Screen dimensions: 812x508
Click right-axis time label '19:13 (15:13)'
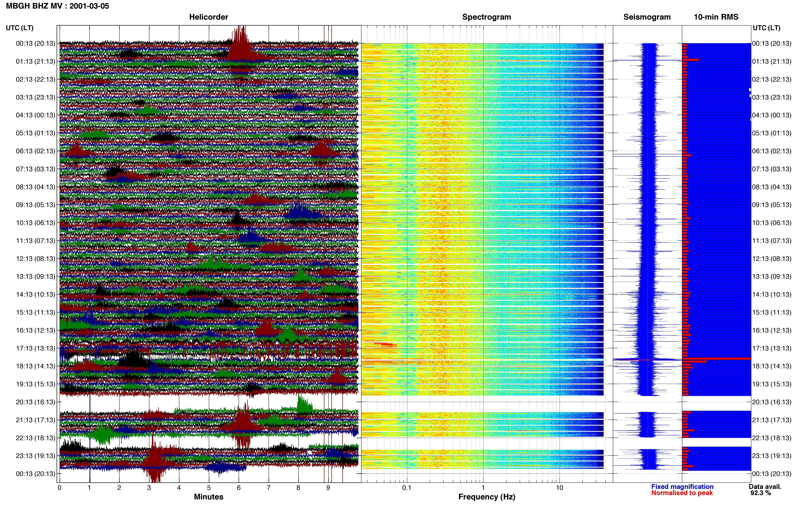[772, 384]
